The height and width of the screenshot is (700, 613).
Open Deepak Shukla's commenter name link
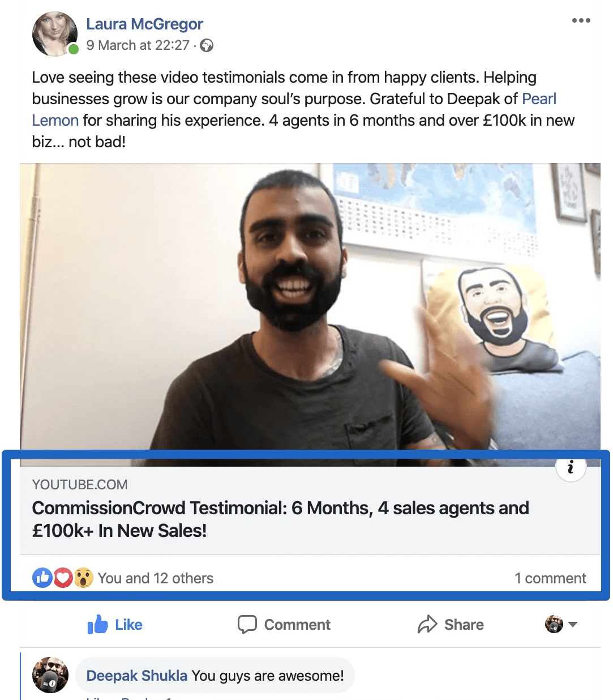point(136,676)
